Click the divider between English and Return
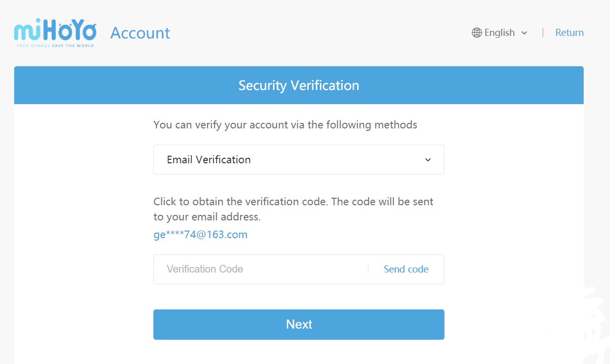This screenshot has width=610, height=364. click(x=543, y=33)
